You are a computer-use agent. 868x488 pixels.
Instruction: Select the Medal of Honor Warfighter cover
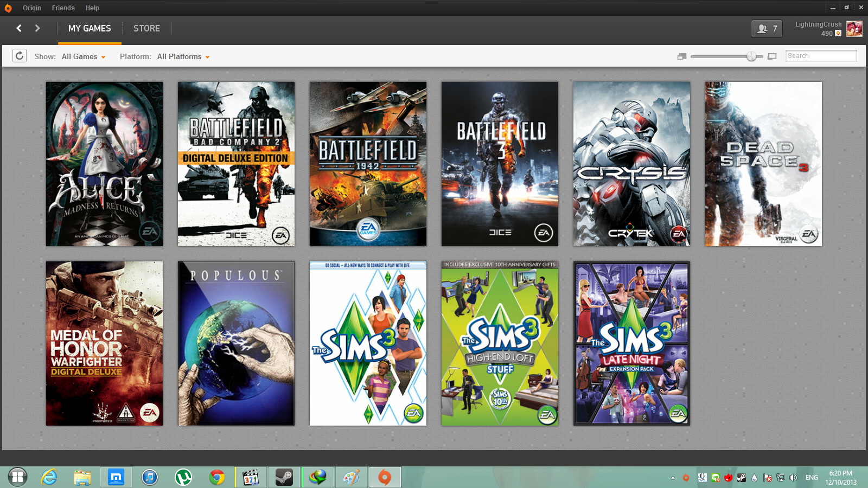click(104, 343)
